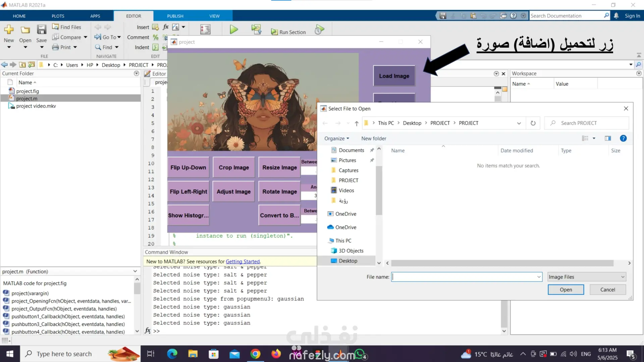Click the Run and Time icon
The height and width of the screenshot is (362, 644).
point(319,30)
